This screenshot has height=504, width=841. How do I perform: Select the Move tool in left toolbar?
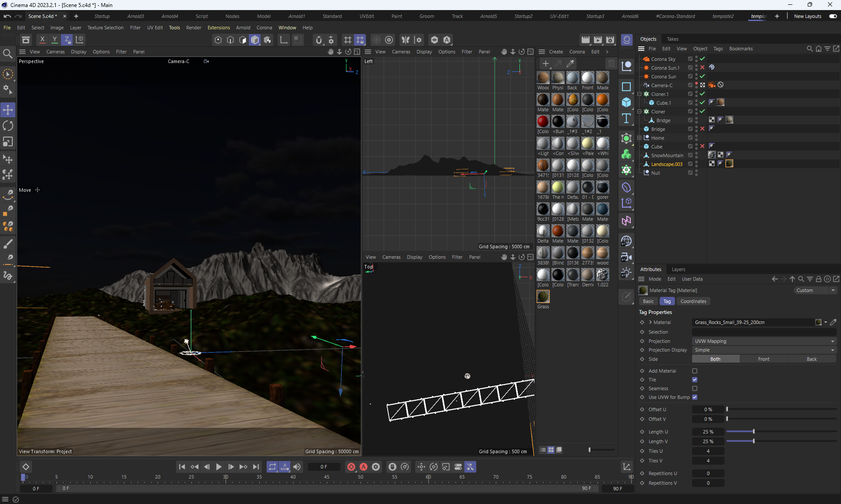tap(8, 110)
